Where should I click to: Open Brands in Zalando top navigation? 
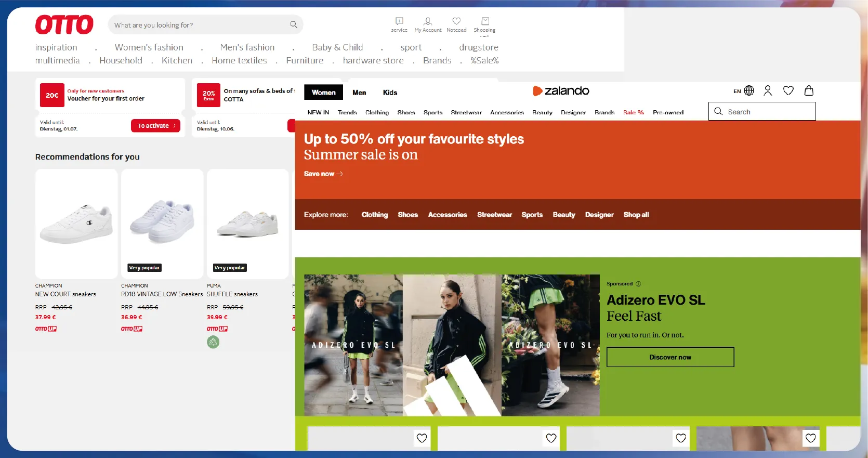pyautogui.click(x=604, y=112)
